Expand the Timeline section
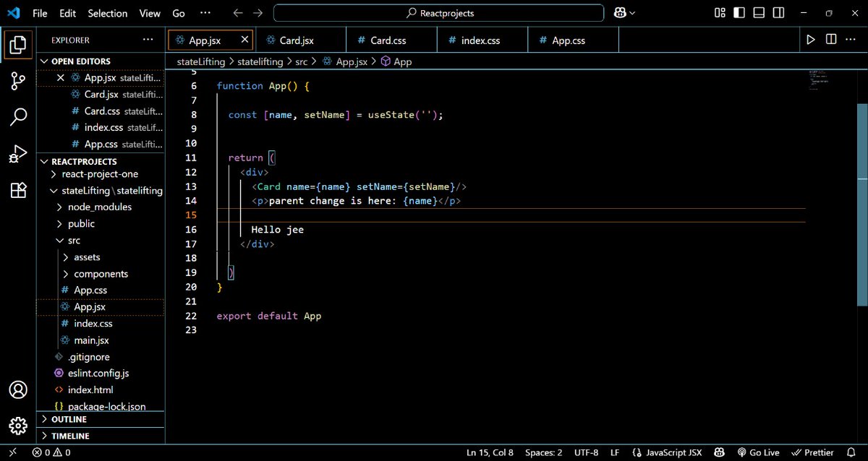The height and width of the screenshot is (461, 868). (x=101, y=436)
